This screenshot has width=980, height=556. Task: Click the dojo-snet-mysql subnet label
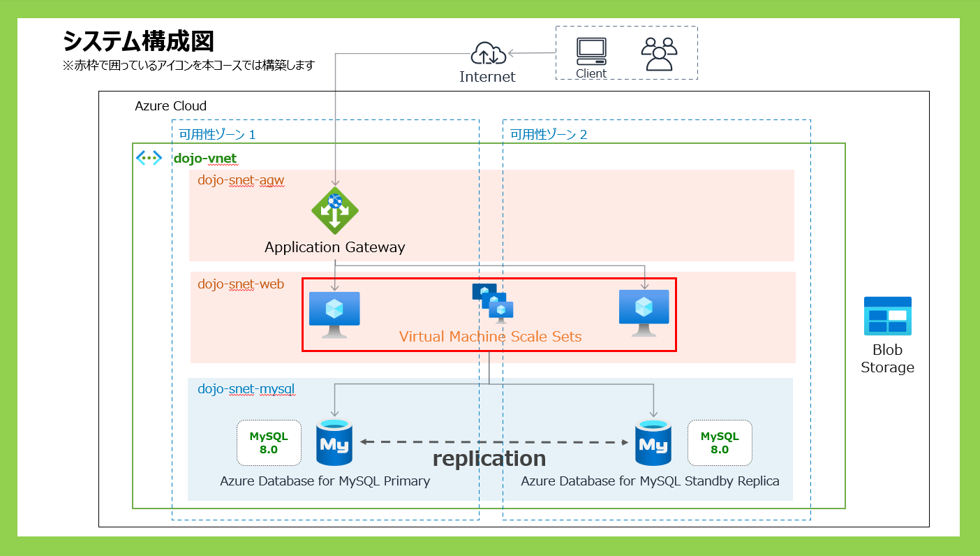pyautogui.click(x=246, y=390)
